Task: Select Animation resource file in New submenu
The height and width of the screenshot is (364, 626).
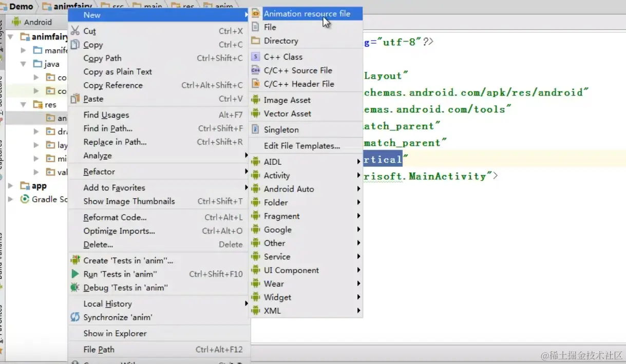Action: click(x=307, y=14)
